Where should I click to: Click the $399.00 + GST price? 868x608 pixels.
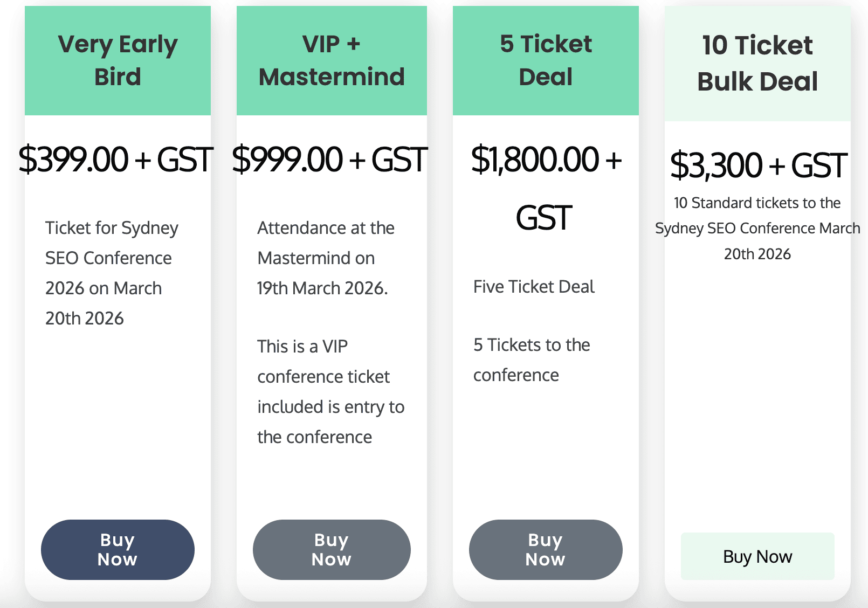click(116, 160)
